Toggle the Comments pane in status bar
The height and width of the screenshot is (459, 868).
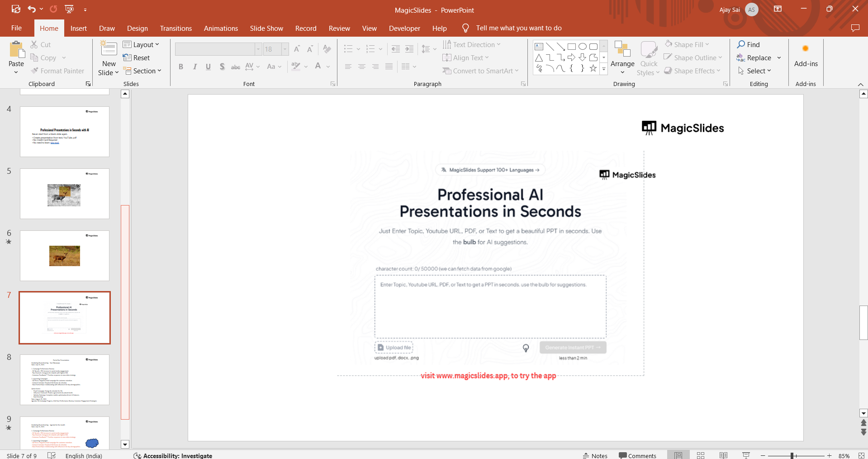(637, 455)
